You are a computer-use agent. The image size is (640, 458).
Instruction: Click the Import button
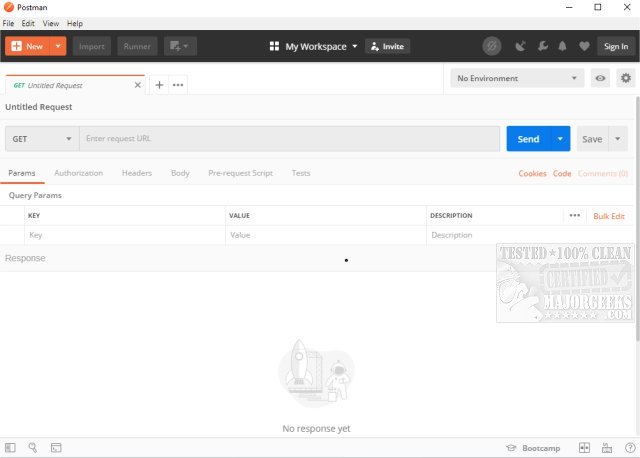(x=92, y=46)
